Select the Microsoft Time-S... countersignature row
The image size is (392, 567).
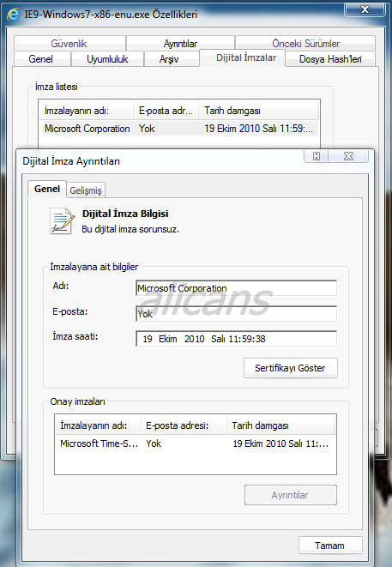pos(196,443)
